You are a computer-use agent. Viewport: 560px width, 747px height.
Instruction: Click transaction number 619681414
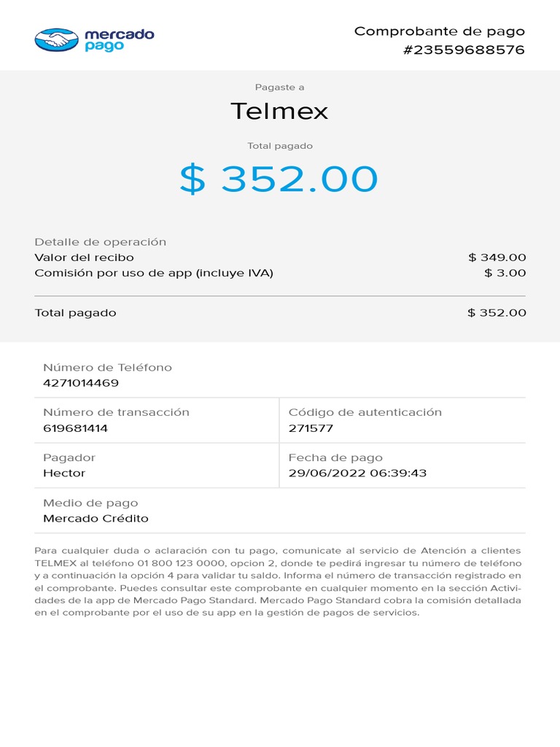tap(76, 428)
